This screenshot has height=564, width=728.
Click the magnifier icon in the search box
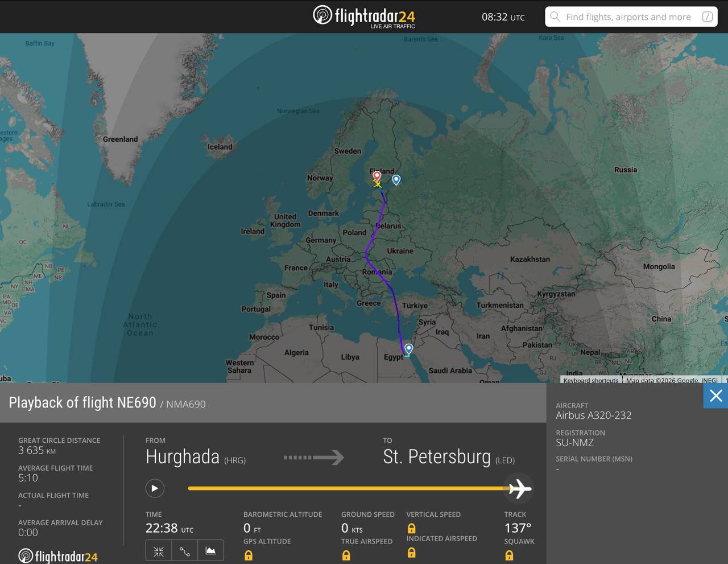(555, 17)
